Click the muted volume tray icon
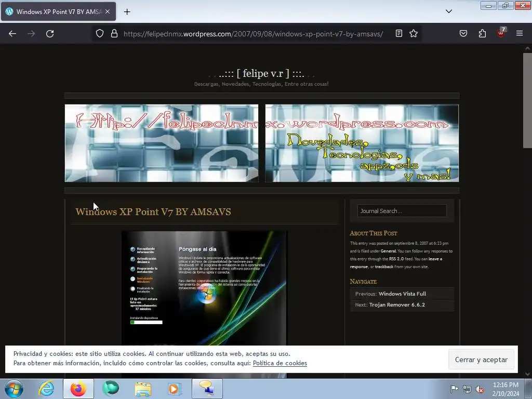 [x=480, y=389]
